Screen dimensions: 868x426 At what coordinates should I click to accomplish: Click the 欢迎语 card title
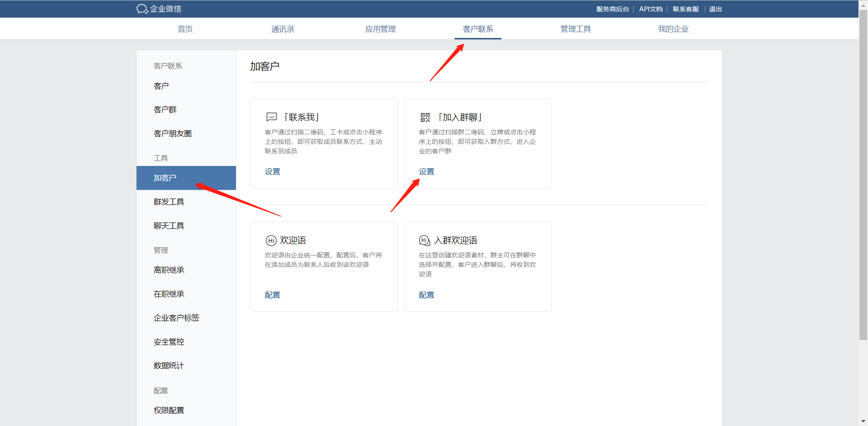pos(293,241)
